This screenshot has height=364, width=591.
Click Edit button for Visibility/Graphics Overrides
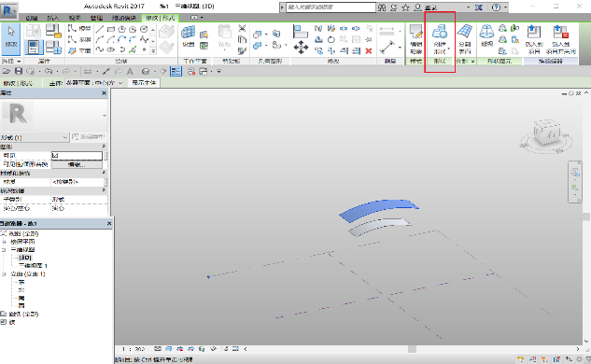click(x=77, y=164)
